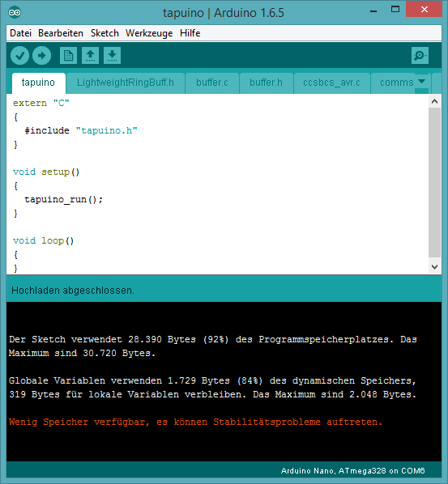The height and width of the screenshot is (484, 448).
Task: Open the Datei menu
Action: pyautogui.click(x=21, y=33)
